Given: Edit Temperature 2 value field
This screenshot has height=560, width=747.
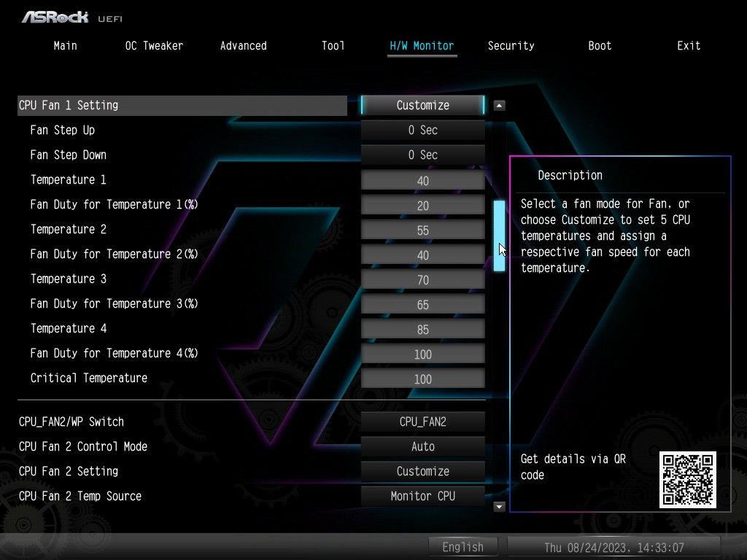Looking at the screenshot, I should (423, 230).
